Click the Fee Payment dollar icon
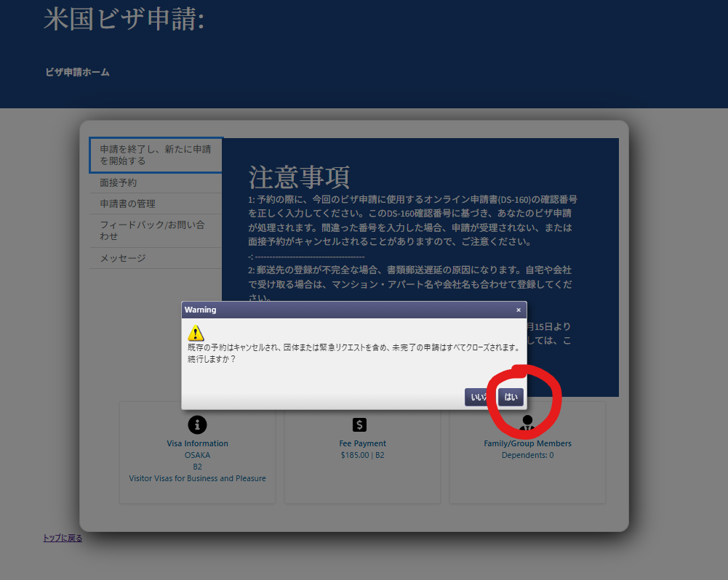 tap(359, 424)
